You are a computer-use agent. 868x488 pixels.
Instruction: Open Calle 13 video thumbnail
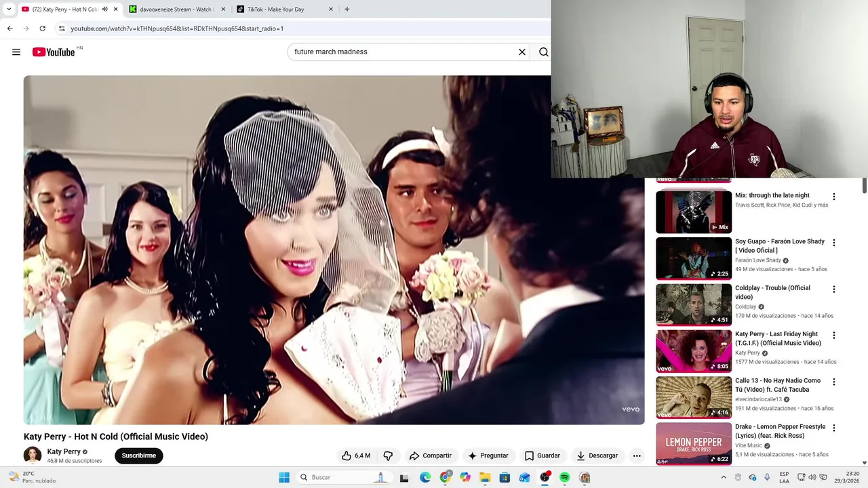click(x=694, y=398)
